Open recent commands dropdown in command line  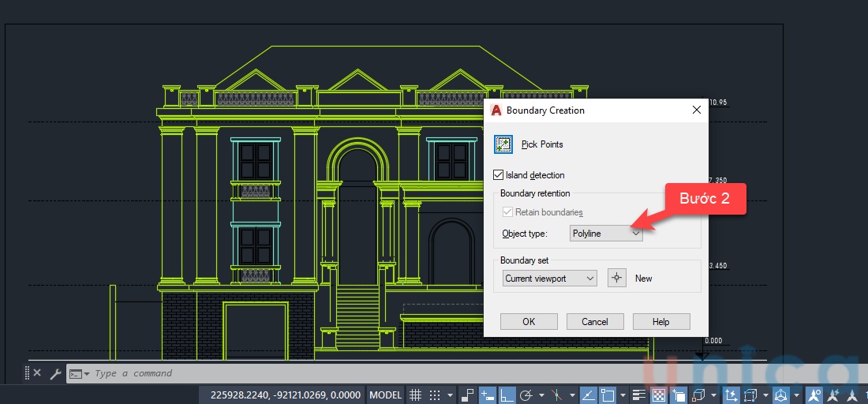pyautogui.click(x=80, y=374)
